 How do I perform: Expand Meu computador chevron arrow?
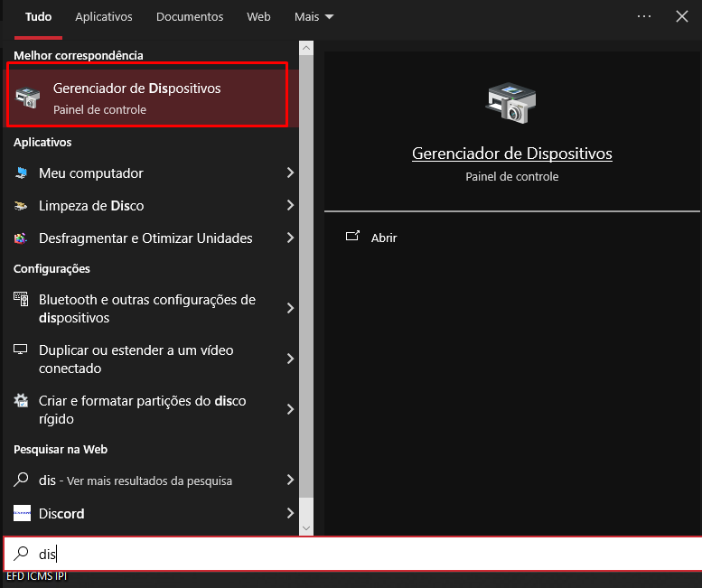[x=290, y=173]
